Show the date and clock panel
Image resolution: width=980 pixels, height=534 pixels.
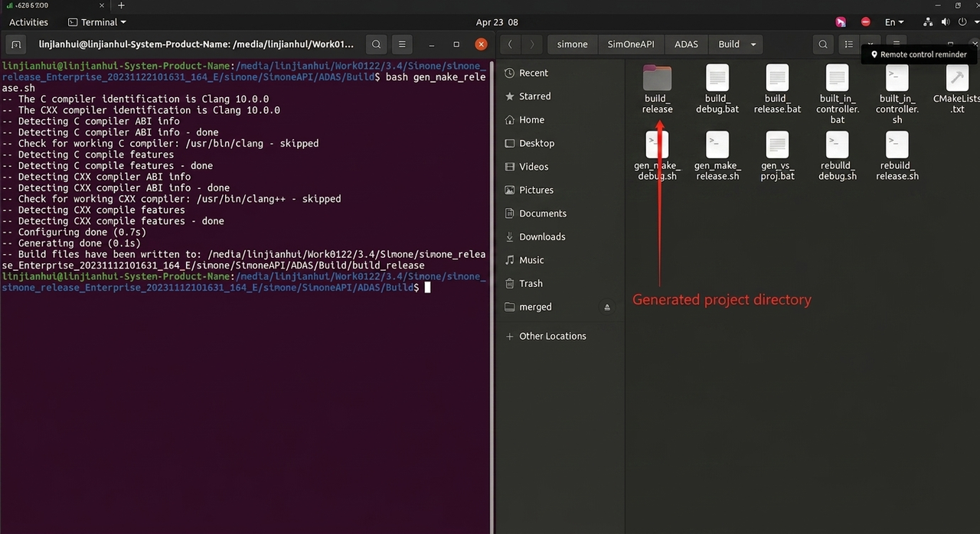click(497, 22)
